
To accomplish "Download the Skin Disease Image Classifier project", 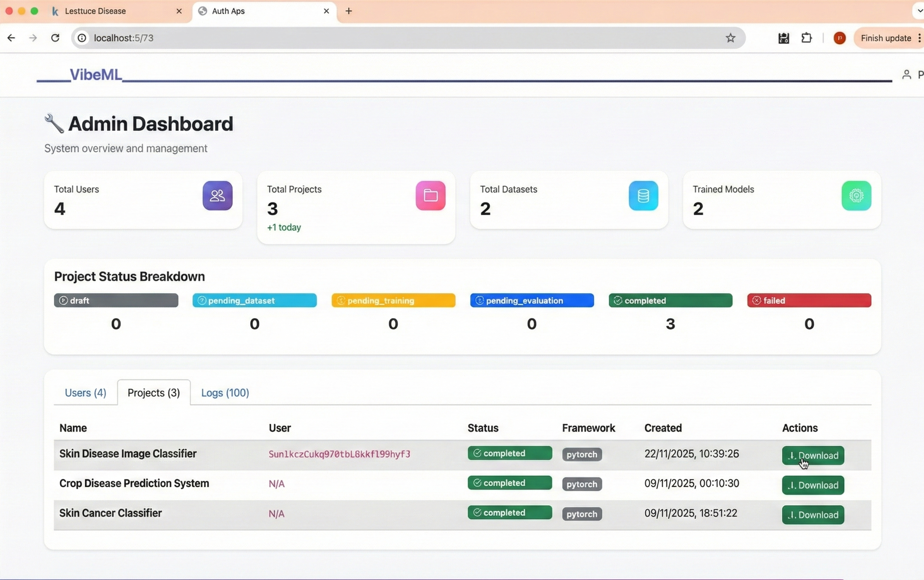I will 812,455.
